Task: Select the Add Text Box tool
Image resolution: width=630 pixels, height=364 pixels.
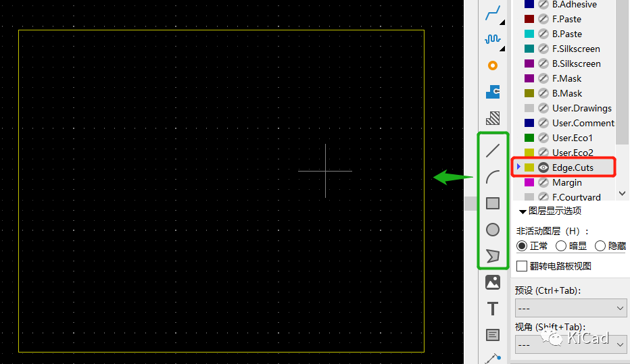Action: (x=493, y=335)
